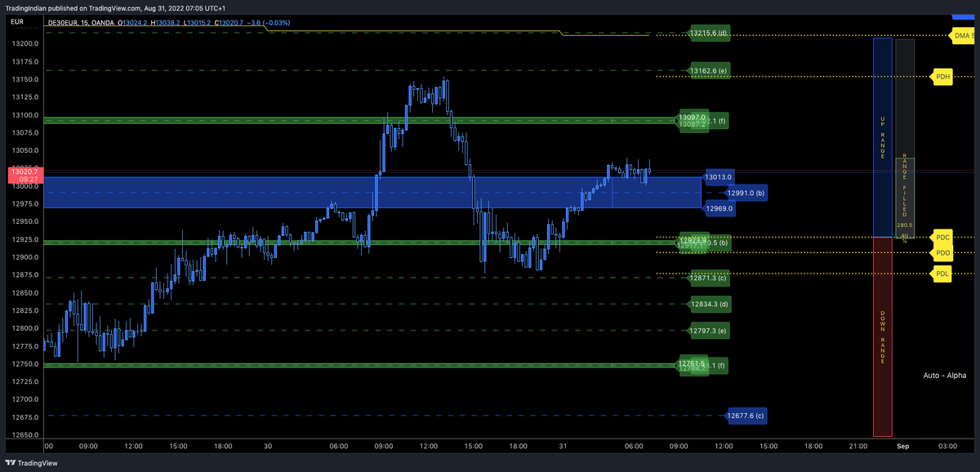Click the blue 12969.0 zone label
This screenshot has width=980, height=472.
point(719,209)
